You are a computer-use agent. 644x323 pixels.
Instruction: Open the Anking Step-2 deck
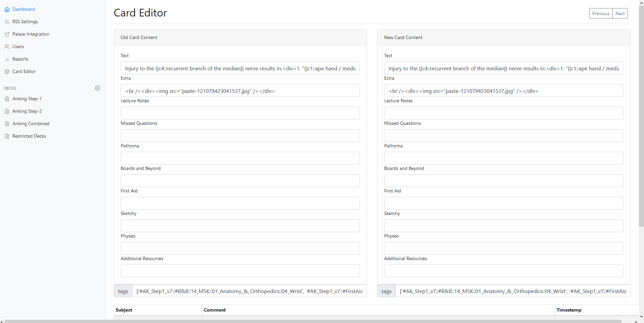click(x=27, y=111)
